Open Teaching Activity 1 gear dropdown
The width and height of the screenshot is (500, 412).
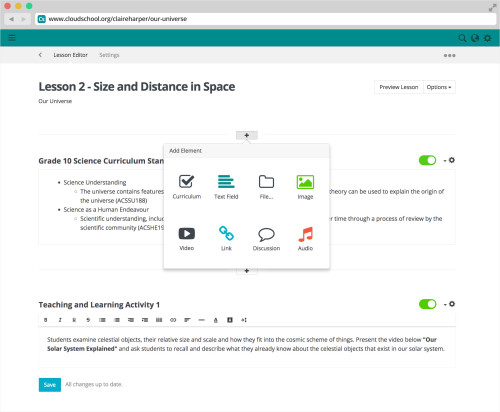coord(449,304)
